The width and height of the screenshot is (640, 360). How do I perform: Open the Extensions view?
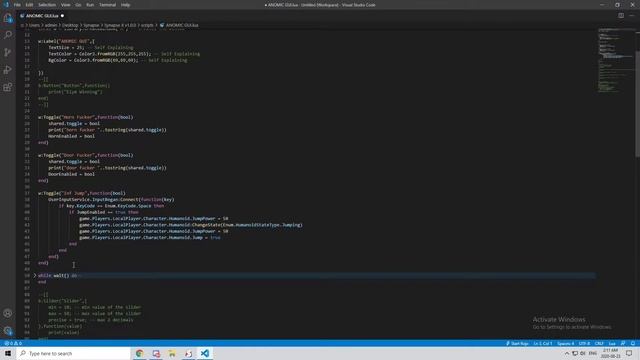coord(8,87)
